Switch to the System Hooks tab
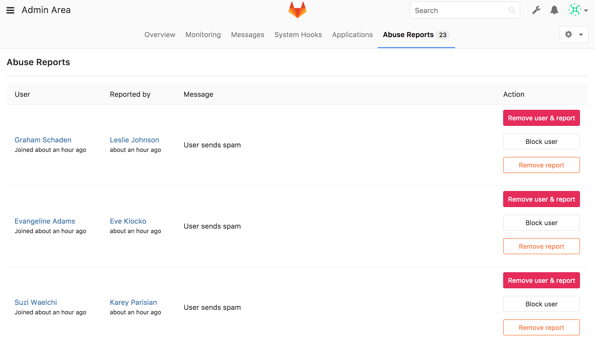This screenshot has height=364, width=595. click(298, 35)
